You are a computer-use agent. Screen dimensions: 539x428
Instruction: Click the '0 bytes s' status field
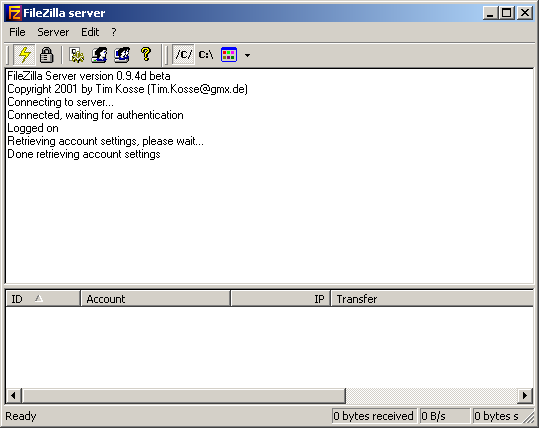pos(498,416)
